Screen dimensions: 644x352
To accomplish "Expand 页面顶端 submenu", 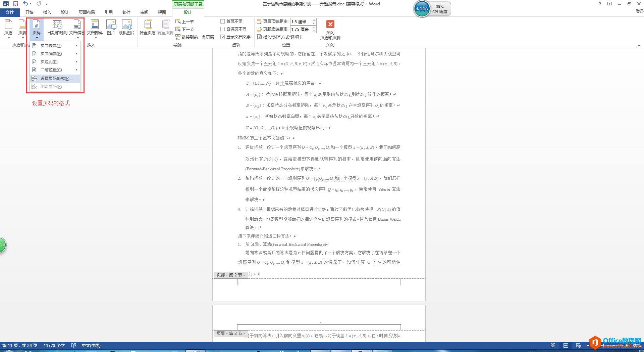I will click(55, 46).
